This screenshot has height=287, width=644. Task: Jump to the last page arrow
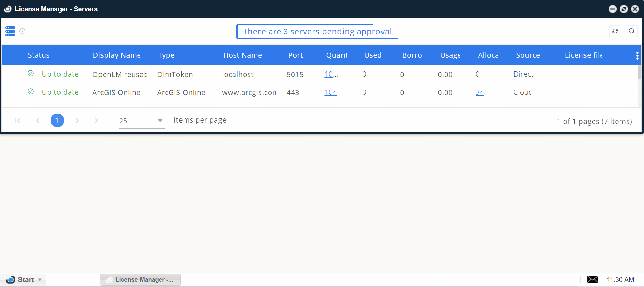pos(97,121)
